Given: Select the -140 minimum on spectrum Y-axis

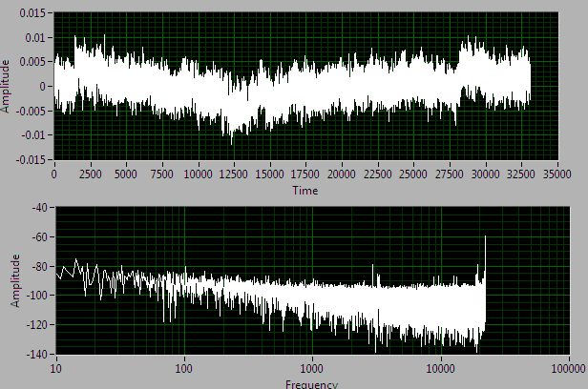Looking at the screenshot, I should coord(37,354).
